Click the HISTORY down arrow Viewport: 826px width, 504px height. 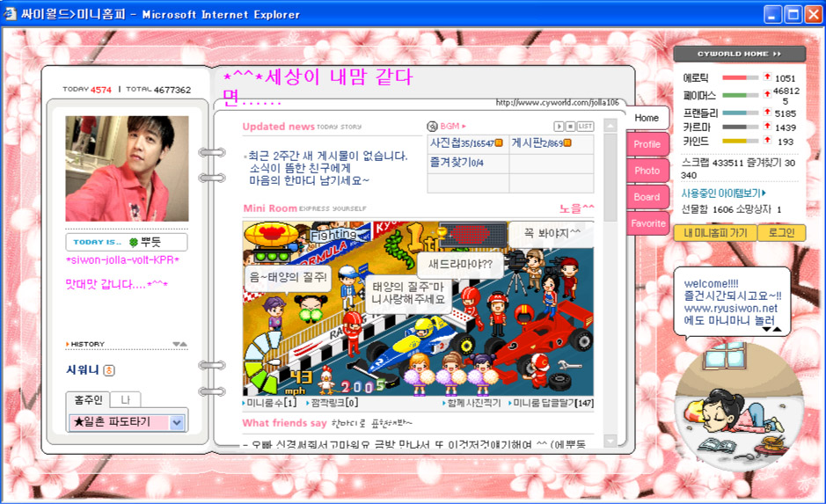pyautogui.click(x=177, y=344)
